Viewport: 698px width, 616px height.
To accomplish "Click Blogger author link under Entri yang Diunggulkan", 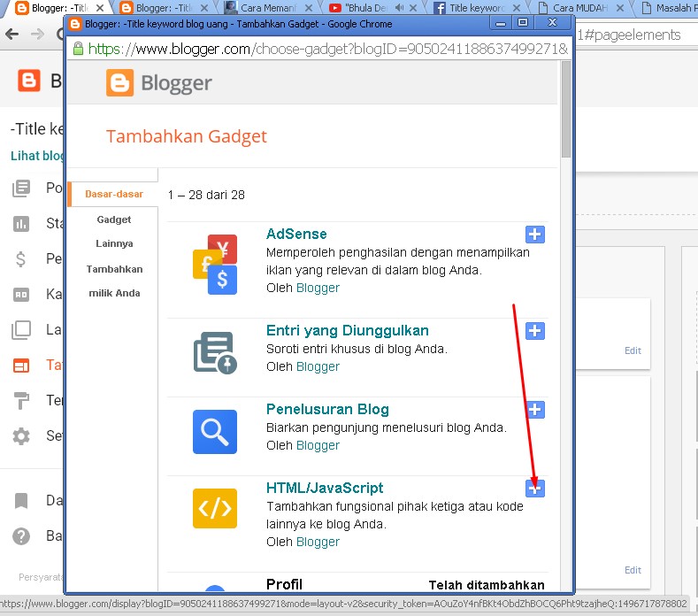I will (318, 366).
